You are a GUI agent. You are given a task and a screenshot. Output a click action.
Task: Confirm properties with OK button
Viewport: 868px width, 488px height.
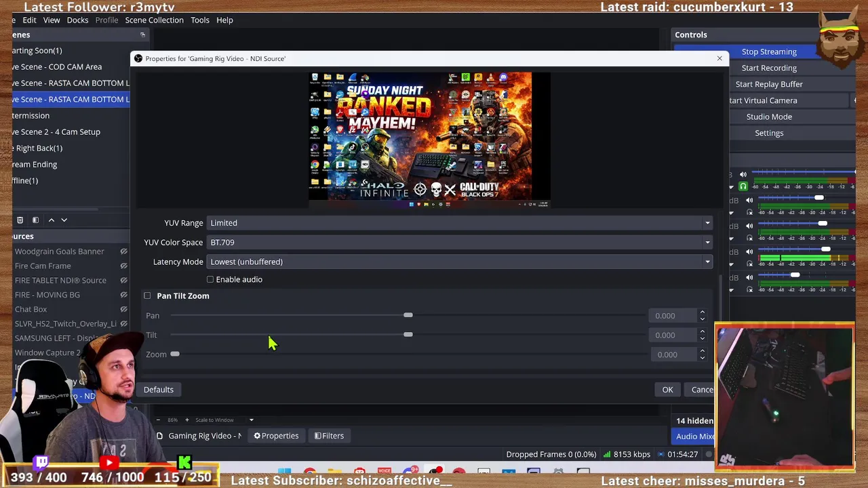coord(667,390)
